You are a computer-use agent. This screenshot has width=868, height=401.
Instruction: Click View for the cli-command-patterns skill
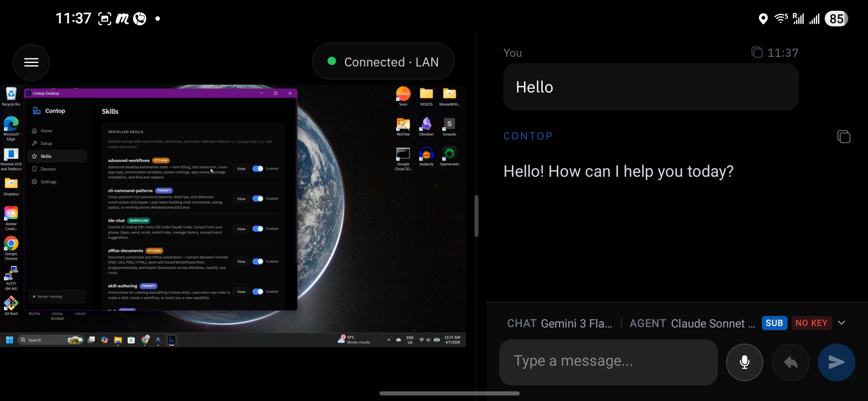(241, 198)
